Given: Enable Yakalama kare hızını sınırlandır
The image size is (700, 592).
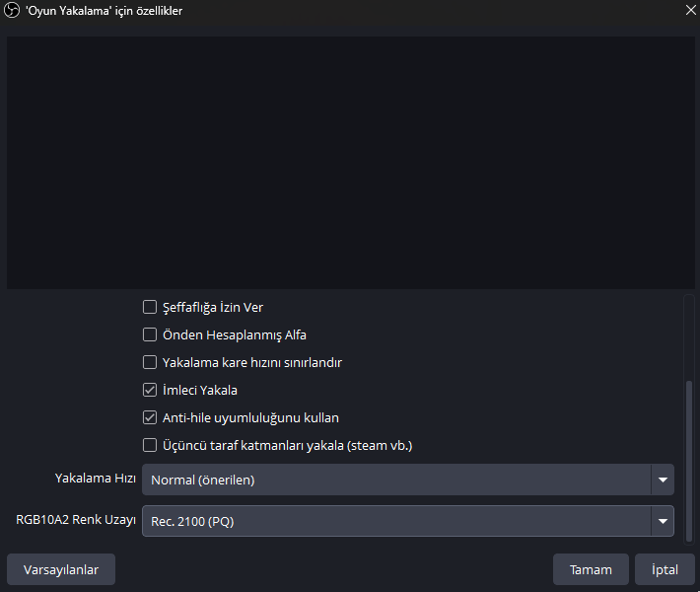Looking at the screenshot, I should [150, 362].
